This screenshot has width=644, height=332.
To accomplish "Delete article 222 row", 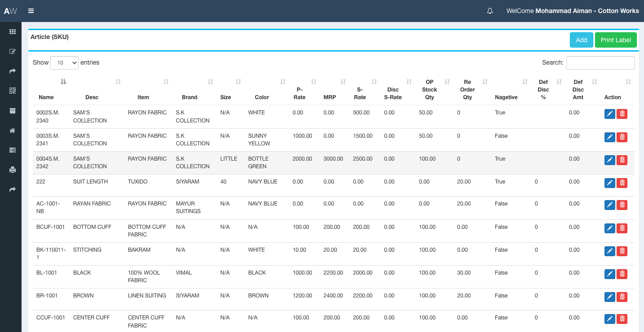I will pos(622,183).
